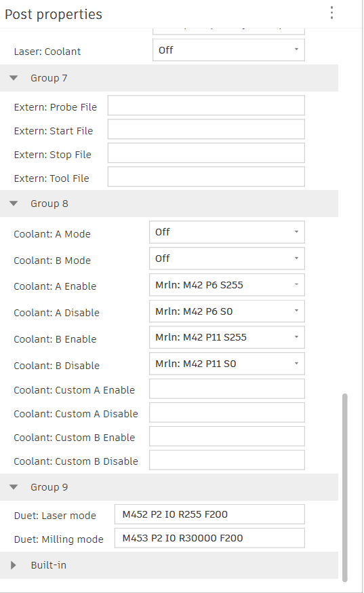
Task: Click the Duet: Laser mode field
Action: [209, 514]
